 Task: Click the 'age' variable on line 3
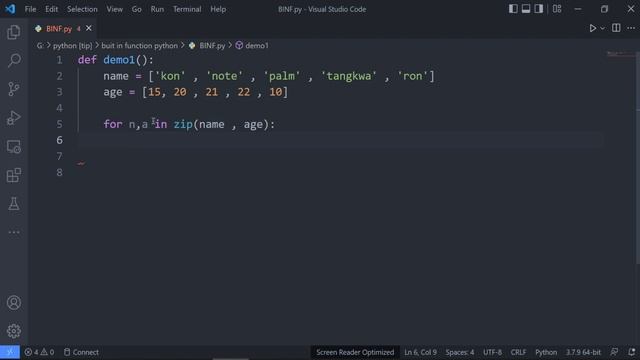pos(113,92)
